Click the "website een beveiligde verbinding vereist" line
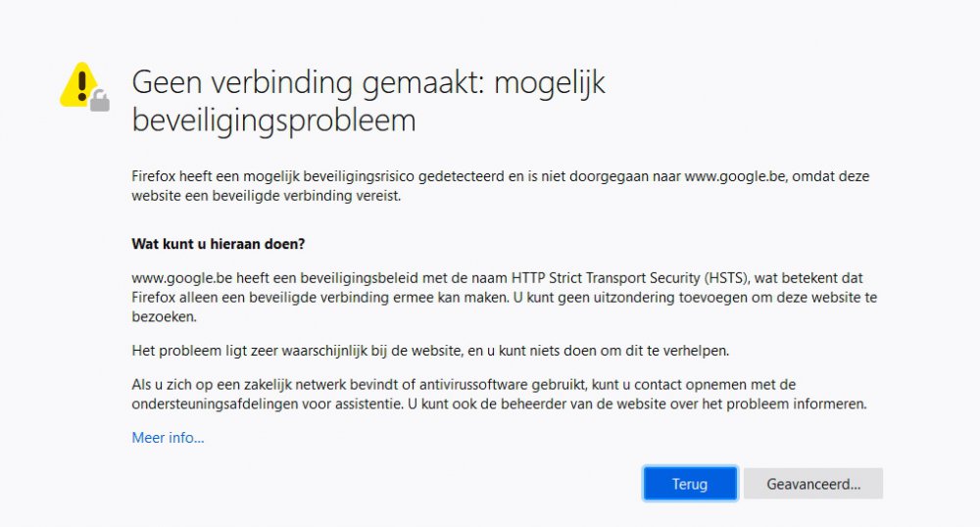The image size is (980, 527). click(267, 196)
